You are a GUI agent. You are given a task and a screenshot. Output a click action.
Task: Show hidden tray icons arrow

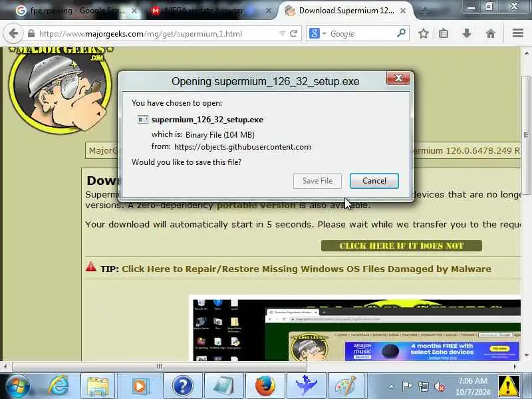pyautogui.click(x=391, y=386)
